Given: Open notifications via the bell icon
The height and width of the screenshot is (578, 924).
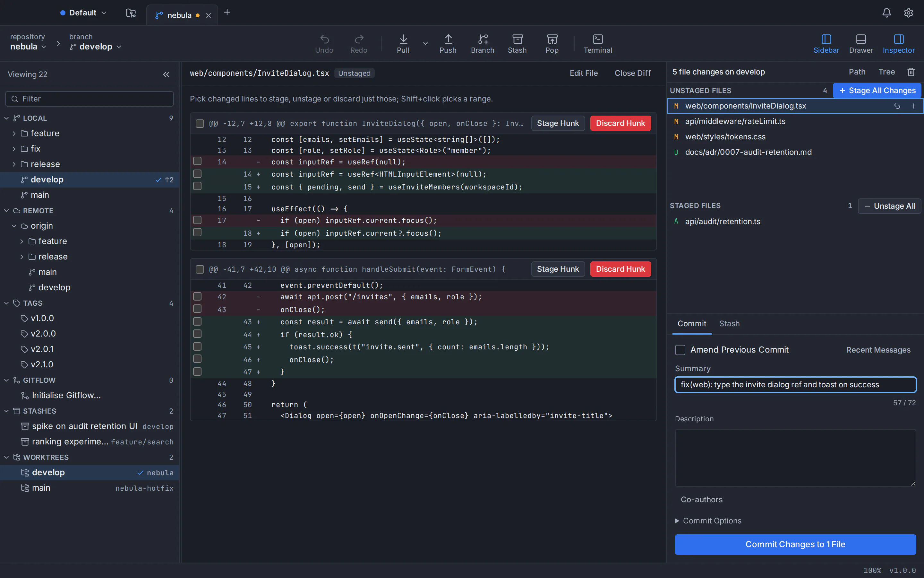Looking at the screenshot, I should 886,13.
